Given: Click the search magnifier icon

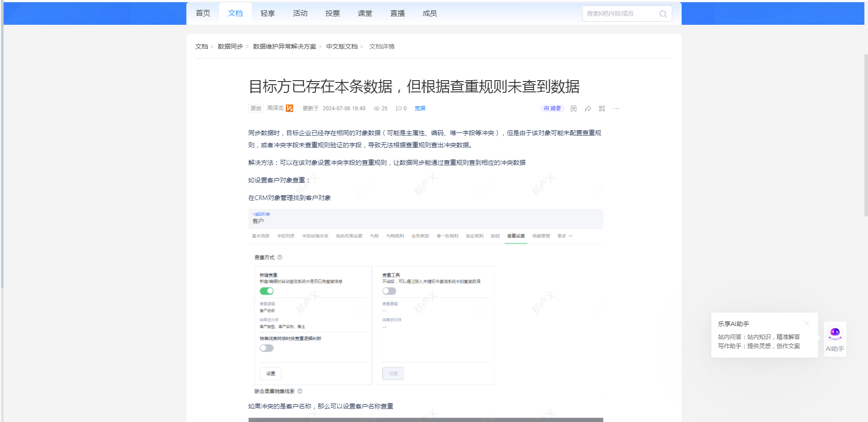Looking at the screenshot, I should 663,14.
